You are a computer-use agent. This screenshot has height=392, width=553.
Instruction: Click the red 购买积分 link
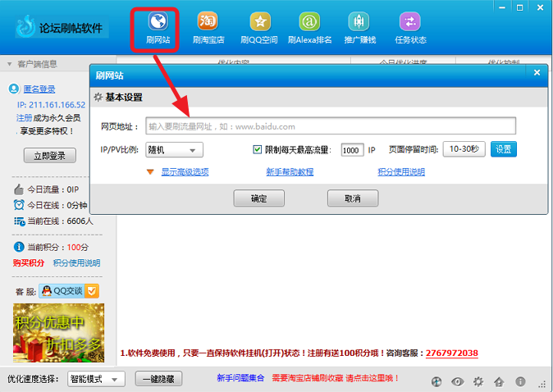[x=29, y=262]
